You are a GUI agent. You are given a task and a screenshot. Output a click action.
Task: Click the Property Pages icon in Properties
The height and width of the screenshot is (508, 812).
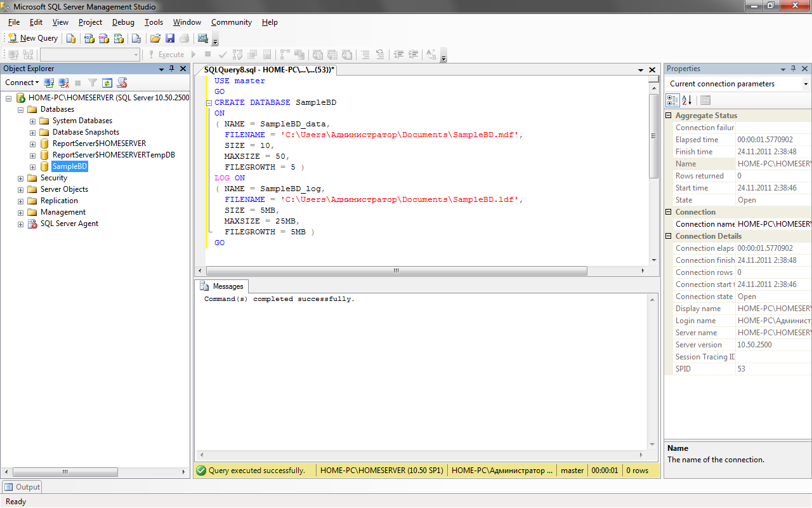click(x=705, y=100)
